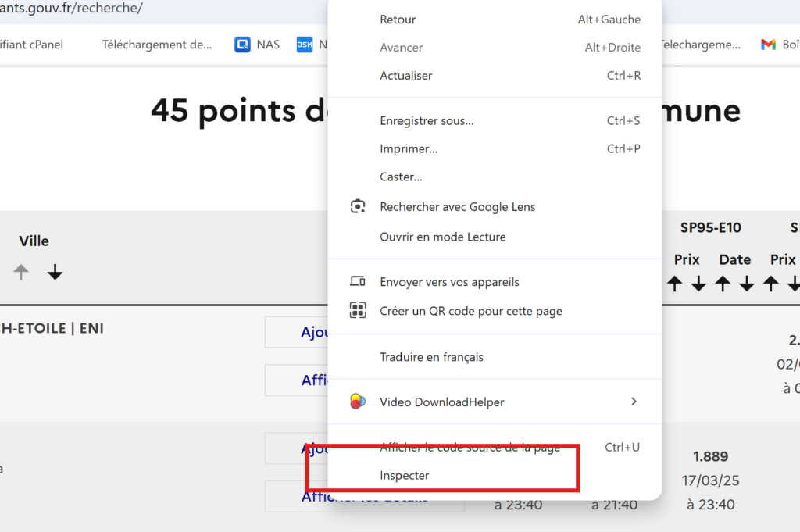Sort Ville column ascending with grey up arrow
This screenshot has height=532, width=800.
[21, 273]
